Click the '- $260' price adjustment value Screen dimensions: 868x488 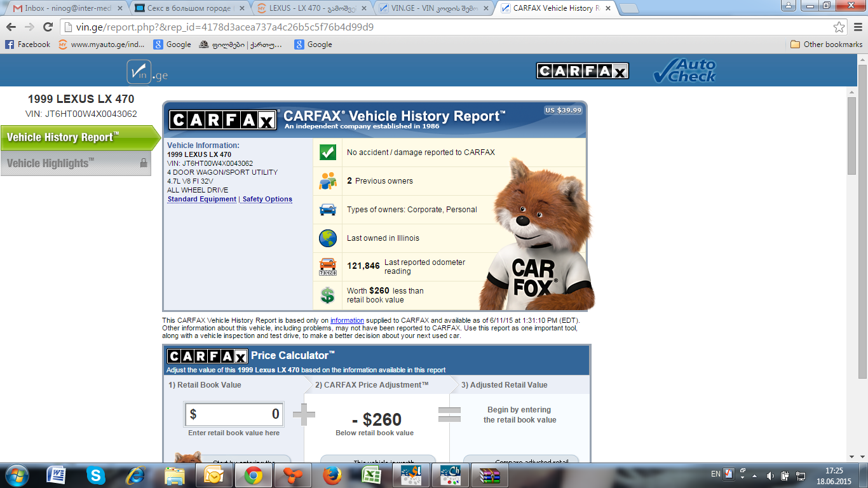tap(377, 420)
